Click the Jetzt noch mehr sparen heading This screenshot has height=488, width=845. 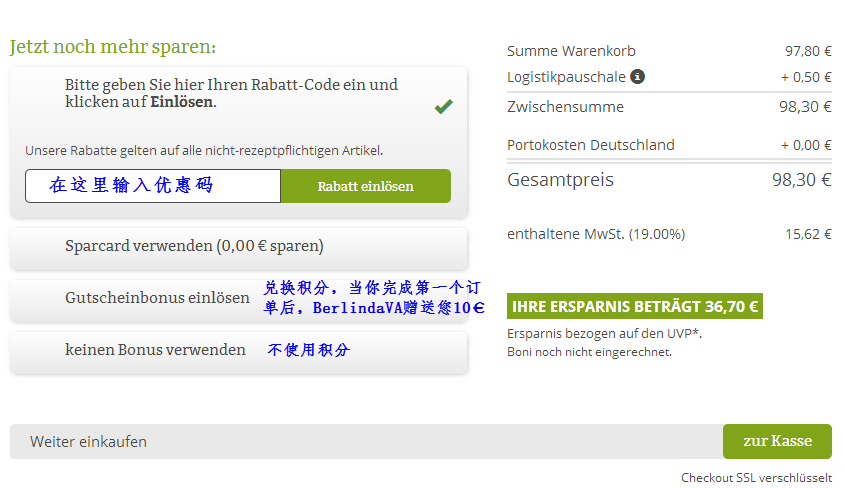click(x=113, y=47)
